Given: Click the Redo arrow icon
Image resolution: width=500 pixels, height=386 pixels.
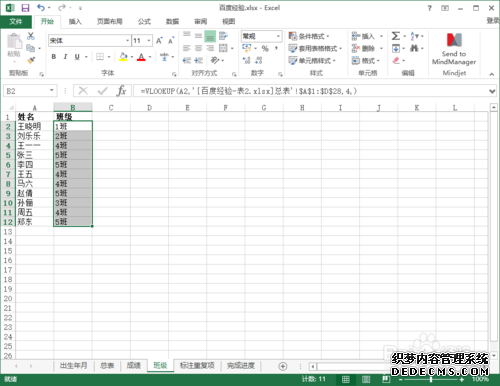Looking at the screenshot, I should tap(62, 8).
